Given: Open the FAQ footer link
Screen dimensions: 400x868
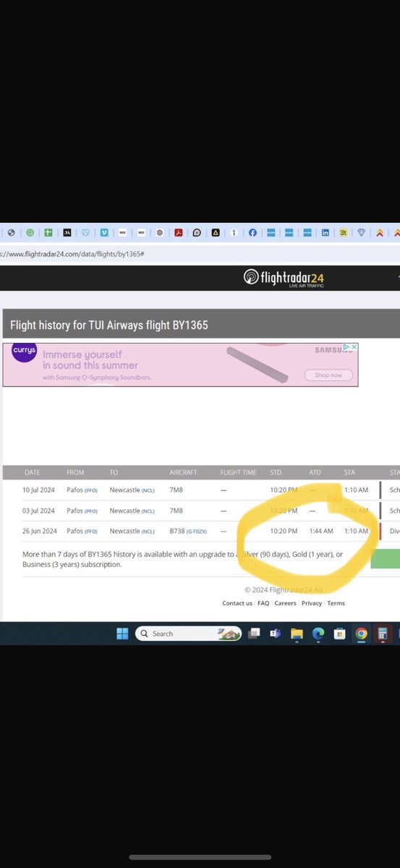Looking at the screenshot, I should point(263,603).
